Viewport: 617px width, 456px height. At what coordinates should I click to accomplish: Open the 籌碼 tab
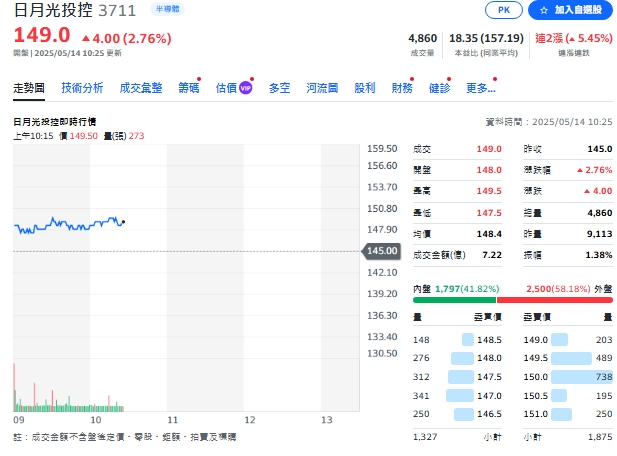pos(189,88)
